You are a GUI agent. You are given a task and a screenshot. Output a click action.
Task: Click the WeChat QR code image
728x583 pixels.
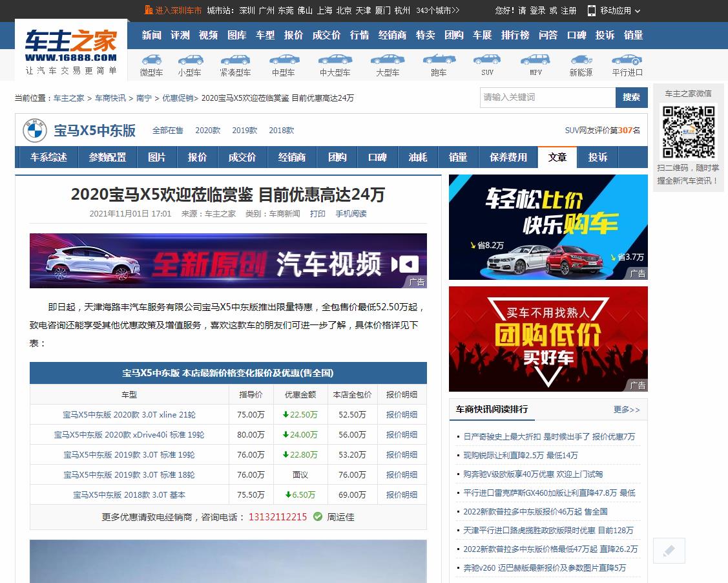[689, 132]
